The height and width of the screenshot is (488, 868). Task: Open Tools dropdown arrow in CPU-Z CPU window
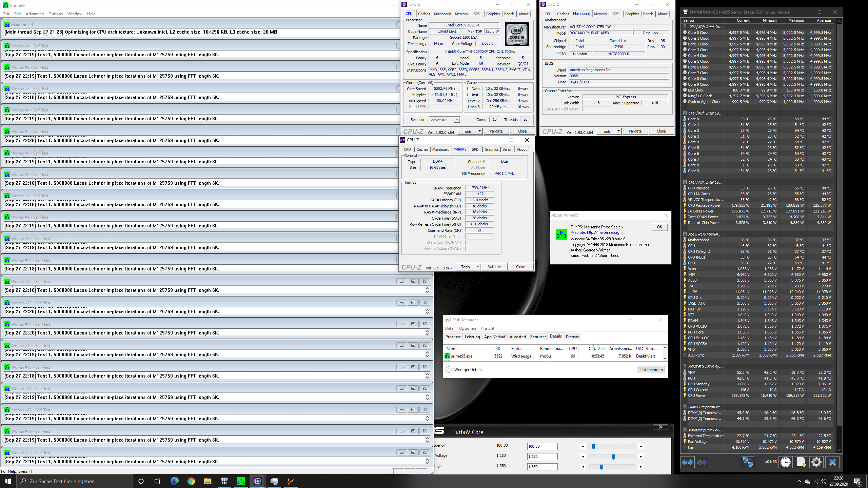coord(479,131)
